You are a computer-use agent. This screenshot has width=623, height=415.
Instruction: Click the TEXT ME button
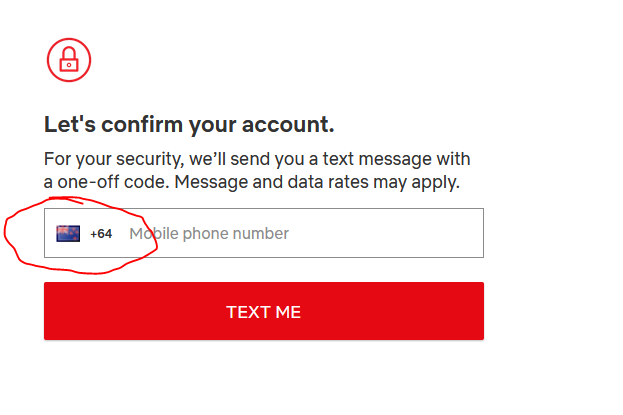point(264,311)
